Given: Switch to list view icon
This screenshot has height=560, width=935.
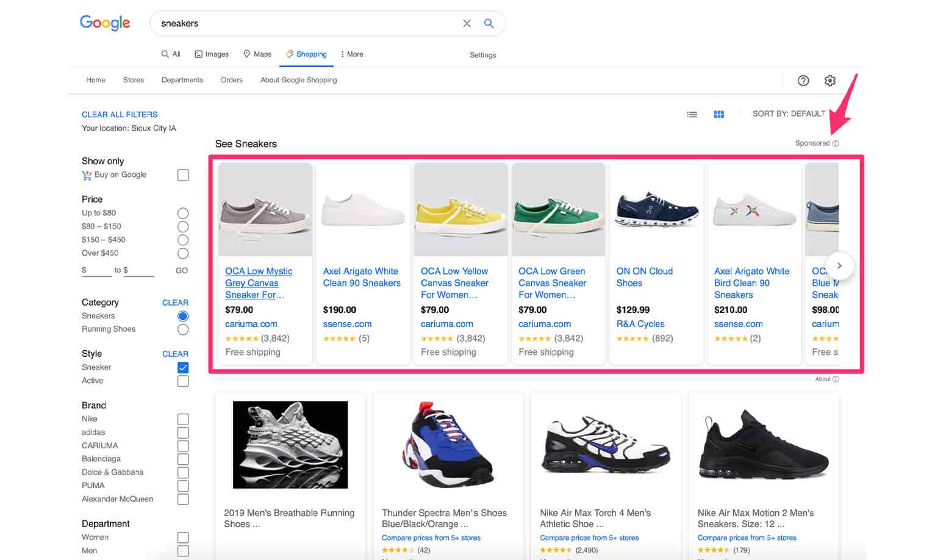Looking at the screenshot, I should point(692,114).
